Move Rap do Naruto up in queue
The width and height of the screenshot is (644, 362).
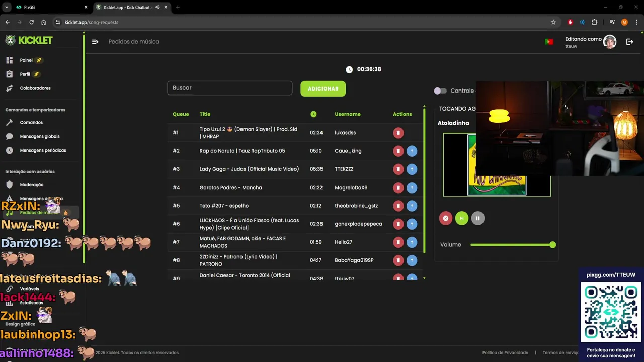tap(412, 151)
